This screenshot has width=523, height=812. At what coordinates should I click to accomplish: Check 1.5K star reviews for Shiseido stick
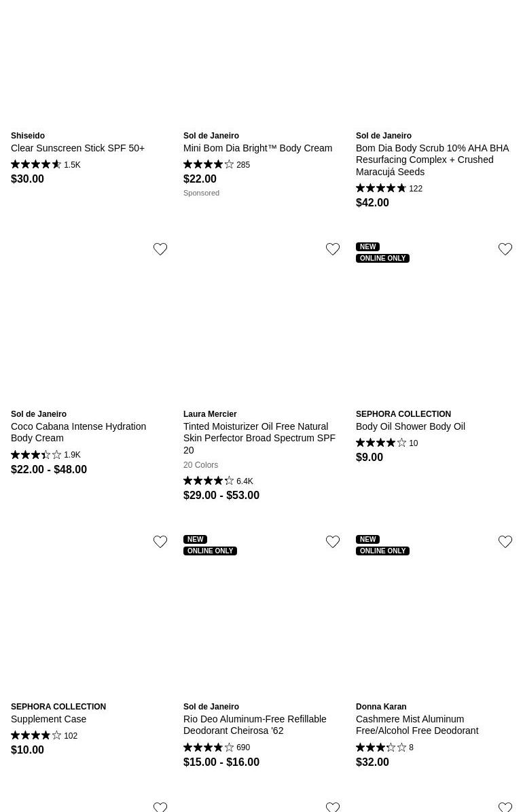(x=46, y=165)
